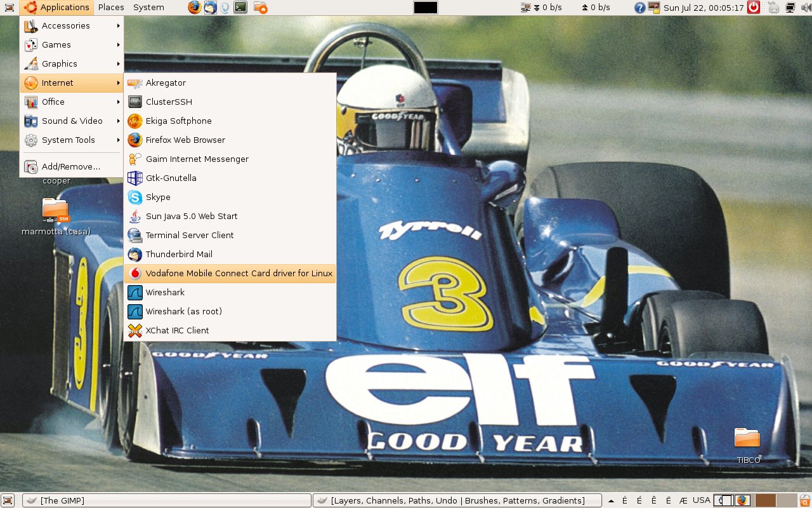Click the printer icon in system tray
The height and width of the screenshot is (508, 812).
[773, 8]
